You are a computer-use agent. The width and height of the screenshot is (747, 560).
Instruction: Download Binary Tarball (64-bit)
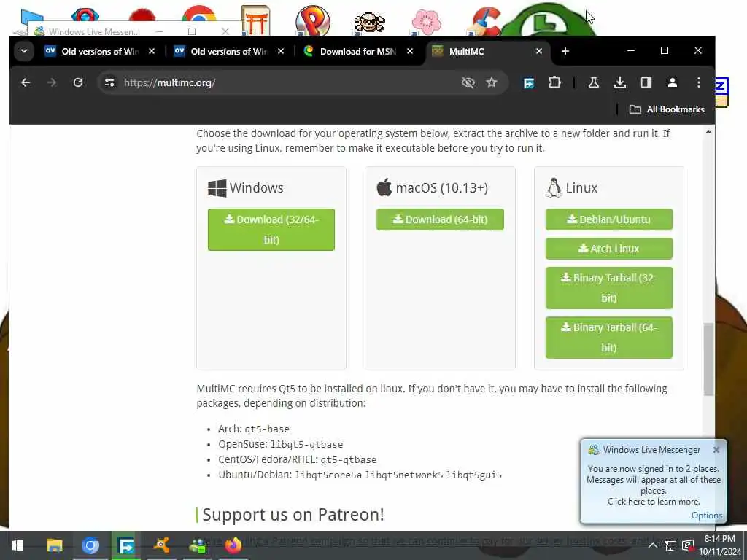pos(609,338)
